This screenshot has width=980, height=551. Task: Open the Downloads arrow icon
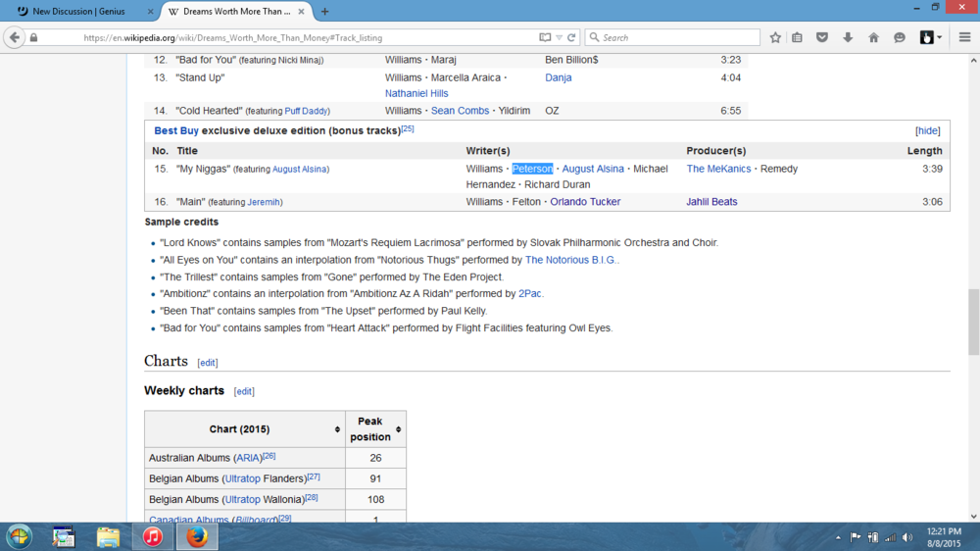click(x=848, y=37)
